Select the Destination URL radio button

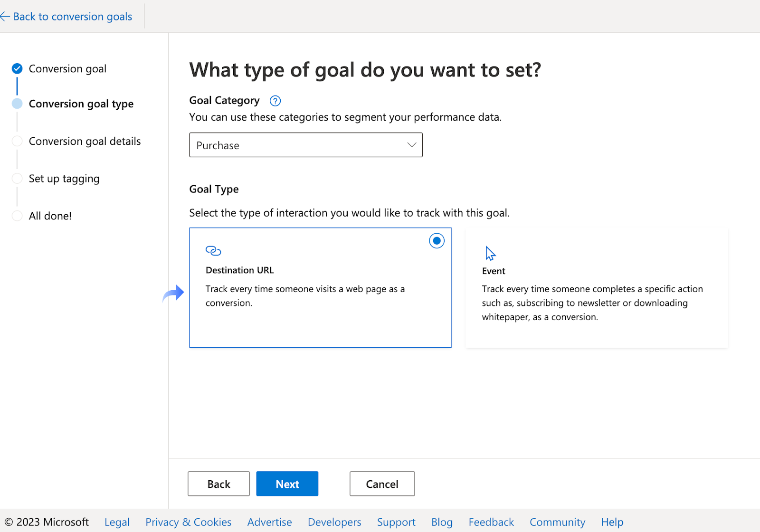[437, 241]
